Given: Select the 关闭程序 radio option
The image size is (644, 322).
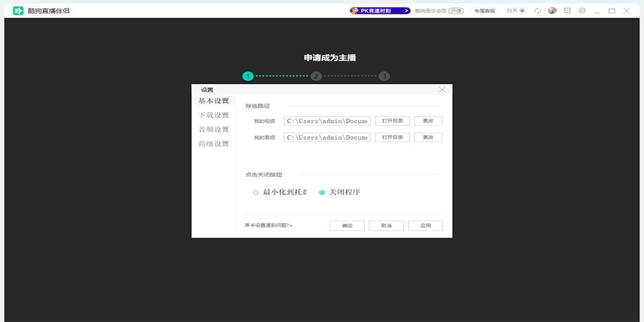Looking at the screenshot, I should pyautogui.click(x=322, y=193).
